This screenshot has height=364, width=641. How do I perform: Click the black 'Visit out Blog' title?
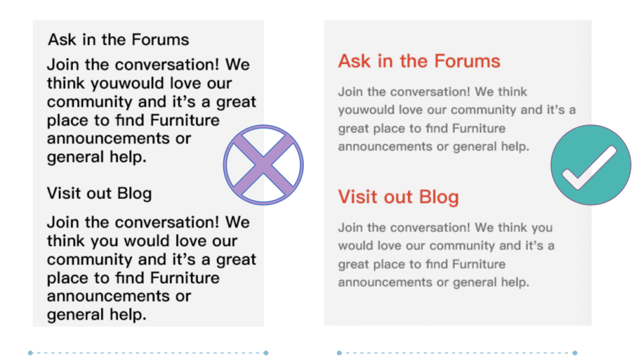tap(99, 194)
